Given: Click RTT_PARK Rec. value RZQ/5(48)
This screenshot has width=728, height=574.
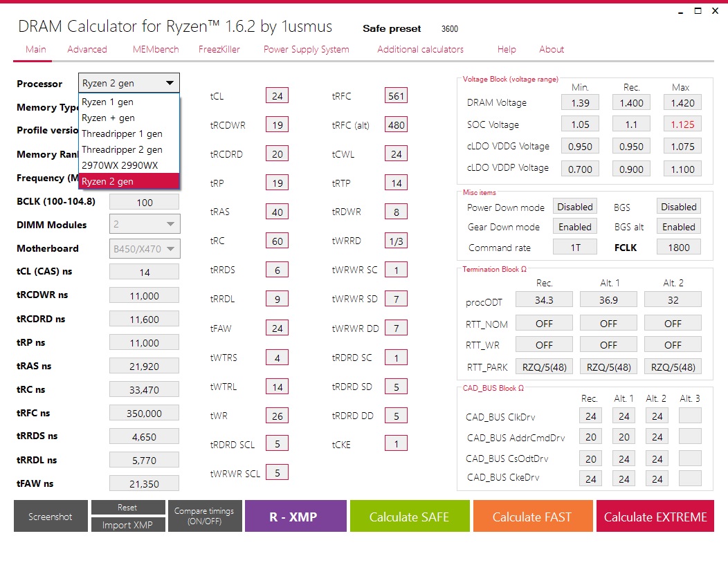Looking at the screenshot, I should [544, 367].
